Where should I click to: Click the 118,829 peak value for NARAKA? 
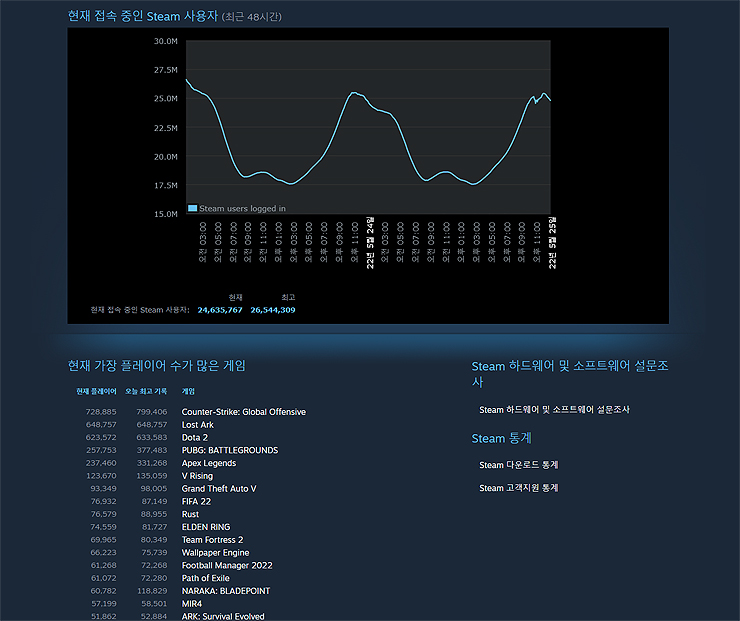(x=152, y=591)
